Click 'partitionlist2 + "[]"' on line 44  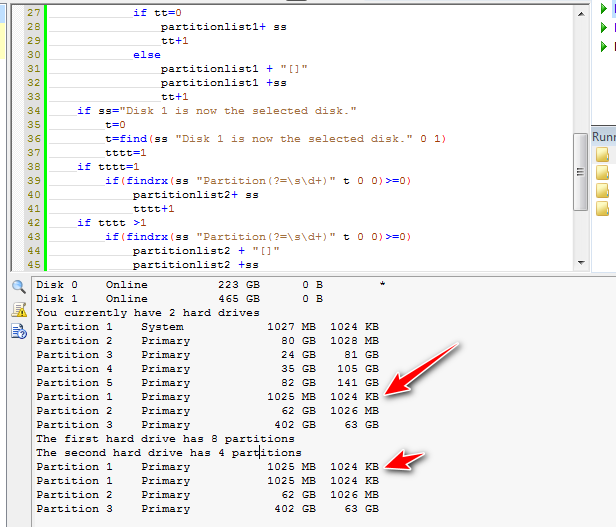(206, 251)
